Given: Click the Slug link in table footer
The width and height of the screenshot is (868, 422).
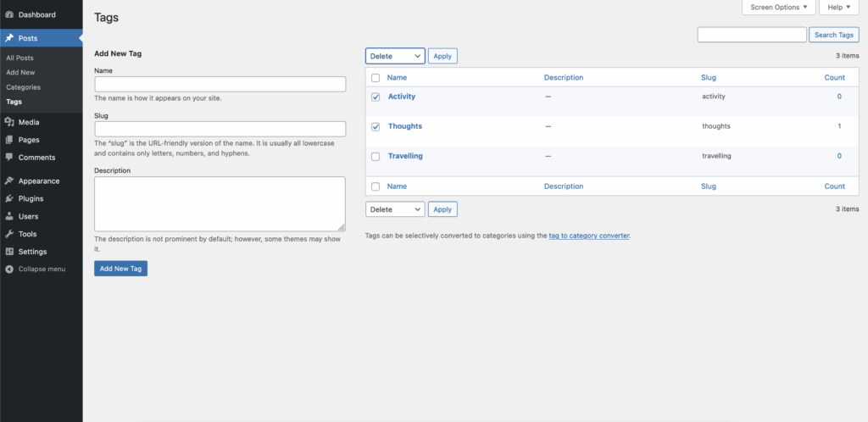Looking at the screenshot, I should (709, 186).
